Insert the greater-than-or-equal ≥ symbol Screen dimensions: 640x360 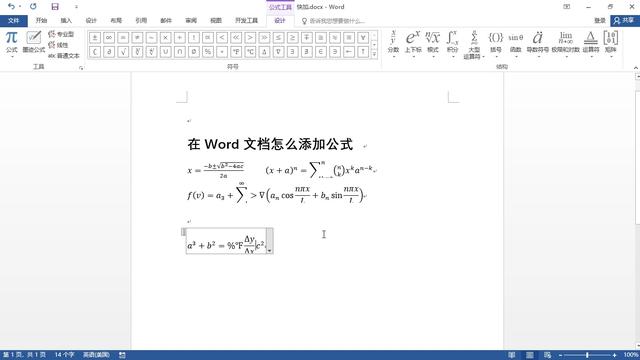tap(293, 38)
